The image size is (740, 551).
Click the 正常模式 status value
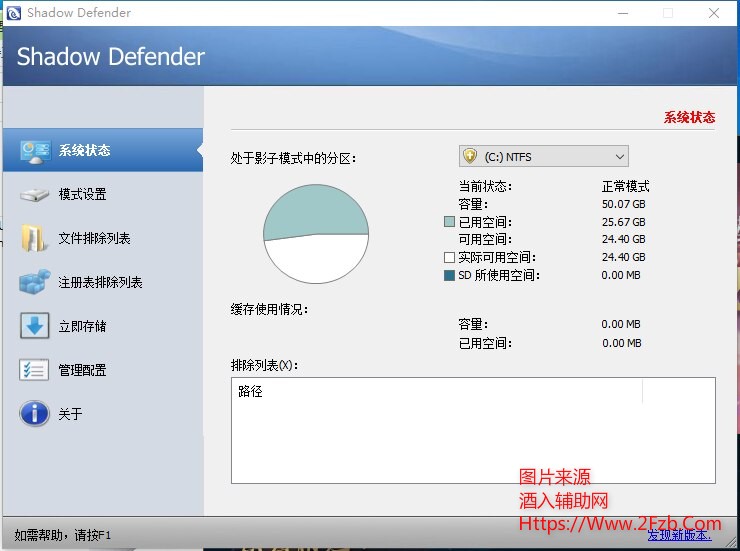625,186
